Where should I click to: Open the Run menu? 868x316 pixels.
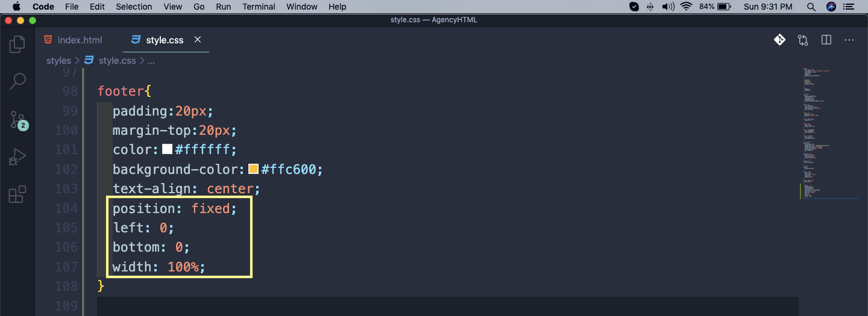tap(223, 7)
